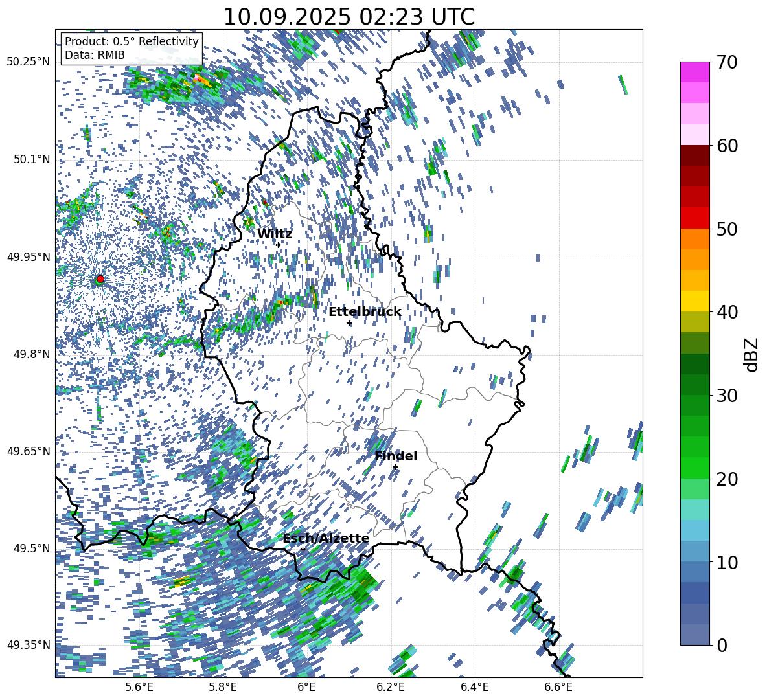
Task: Click the yellow swatch just above 40 dBZ
Action: click(x=695, y=301)
